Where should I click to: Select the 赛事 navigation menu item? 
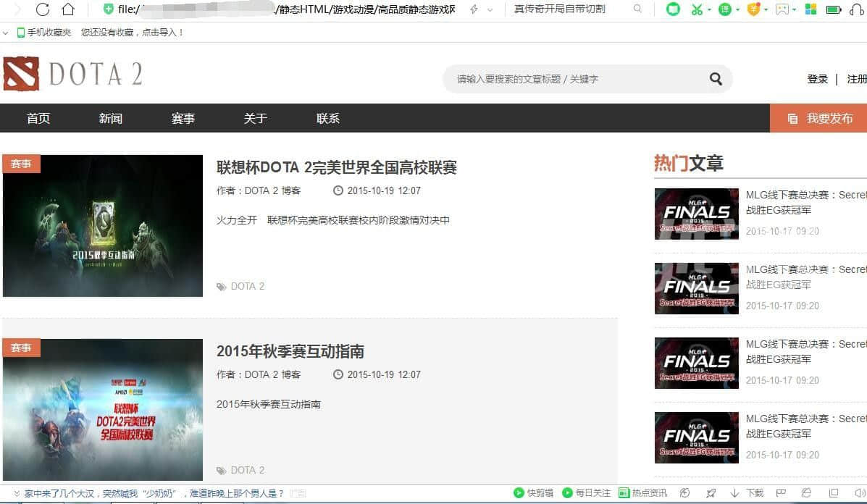click(183, 118)
